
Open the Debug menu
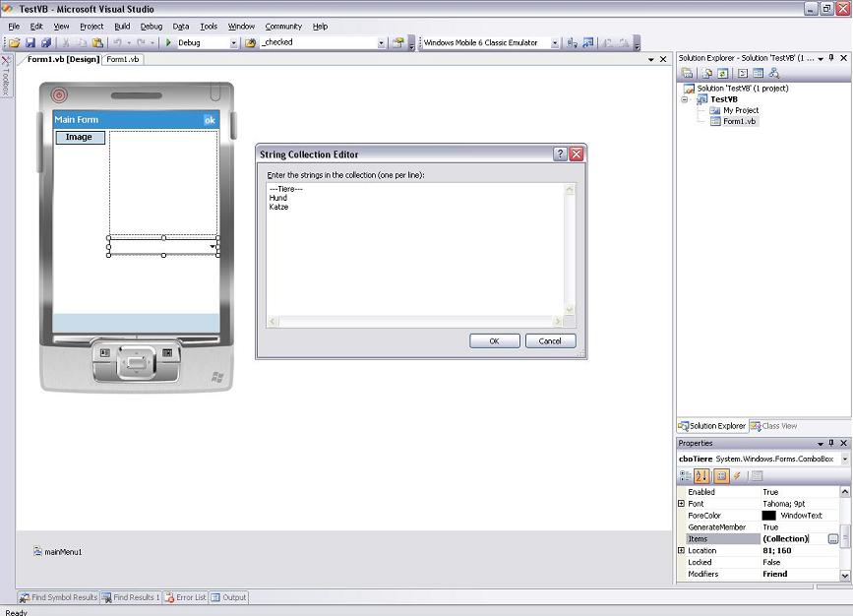[x=152, y=27]
